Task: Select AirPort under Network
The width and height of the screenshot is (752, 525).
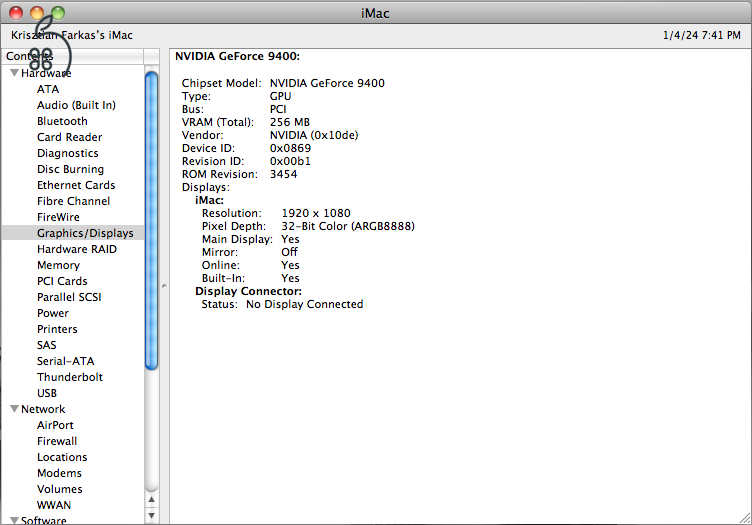Action: coord(55,425)
